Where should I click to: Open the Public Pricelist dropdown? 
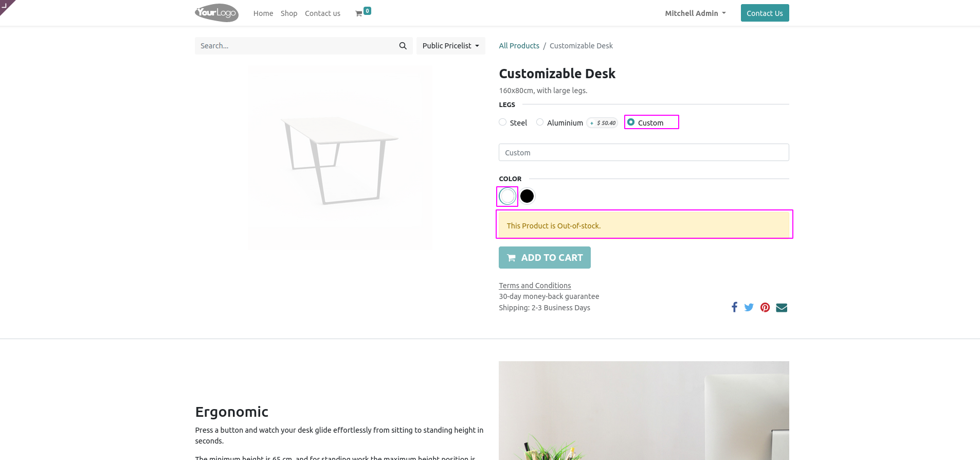[450, 46]
